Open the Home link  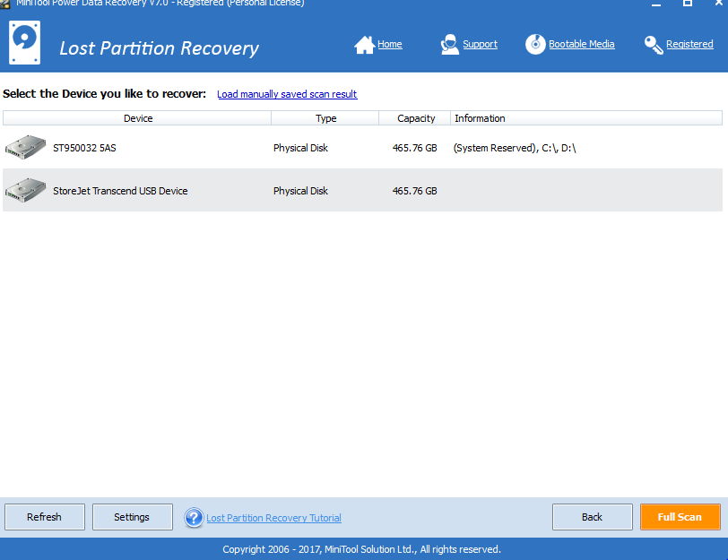tap(389, 44)
